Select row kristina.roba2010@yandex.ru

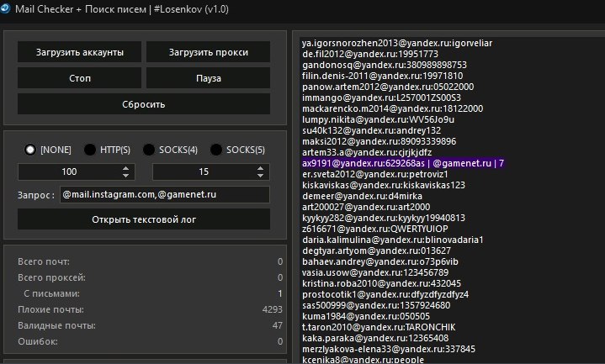381,283
